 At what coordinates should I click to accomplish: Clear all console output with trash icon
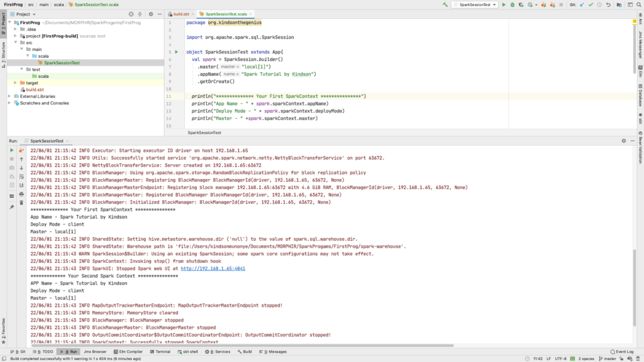pyautogui.click(x=21, y=203)
